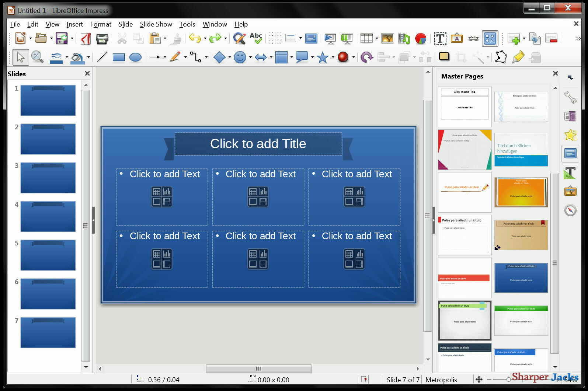Adjust the zoom slider in status bar
The image size is (588, 391).
[509, 379]
